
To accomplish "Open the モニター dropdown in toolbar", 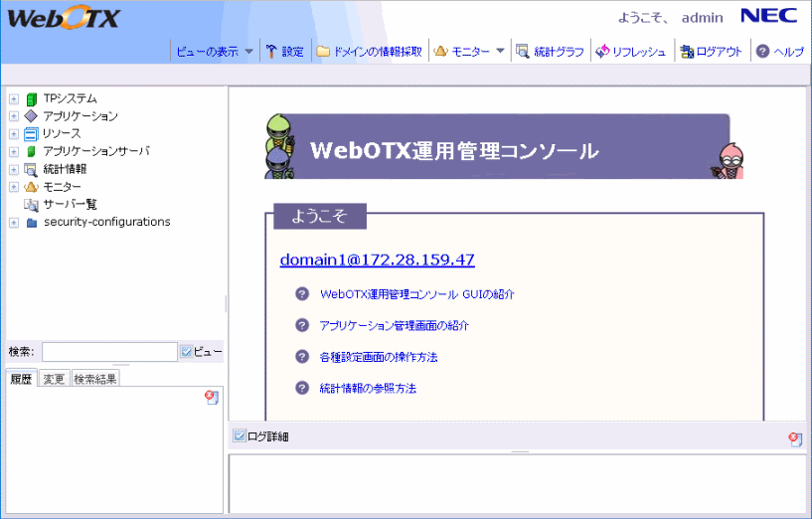I will [x=500, y=52].
